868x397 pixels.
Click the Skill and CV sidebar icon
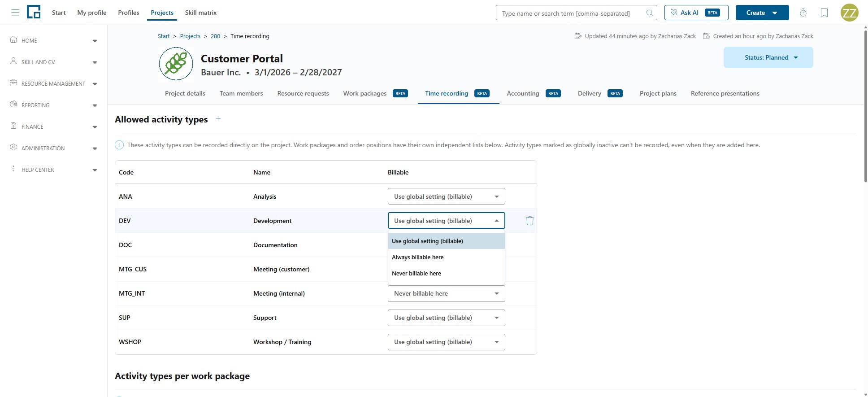click(13, 61)
